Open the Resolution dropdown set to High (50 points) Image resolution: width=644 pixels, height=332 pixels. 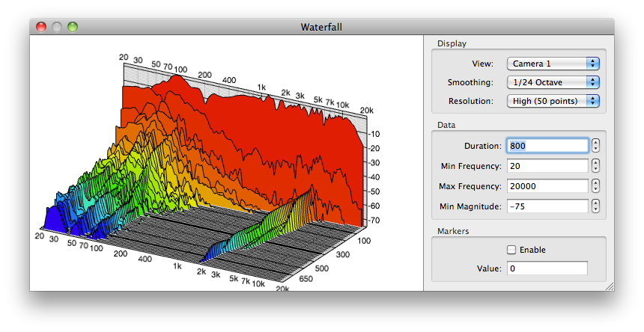(x=553, y=101)
